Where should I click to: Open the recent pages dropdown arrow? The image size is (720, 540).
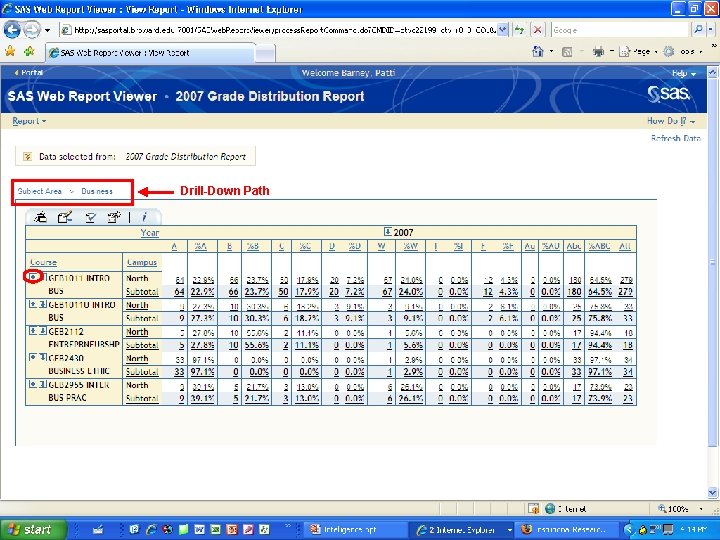(47, 30)
